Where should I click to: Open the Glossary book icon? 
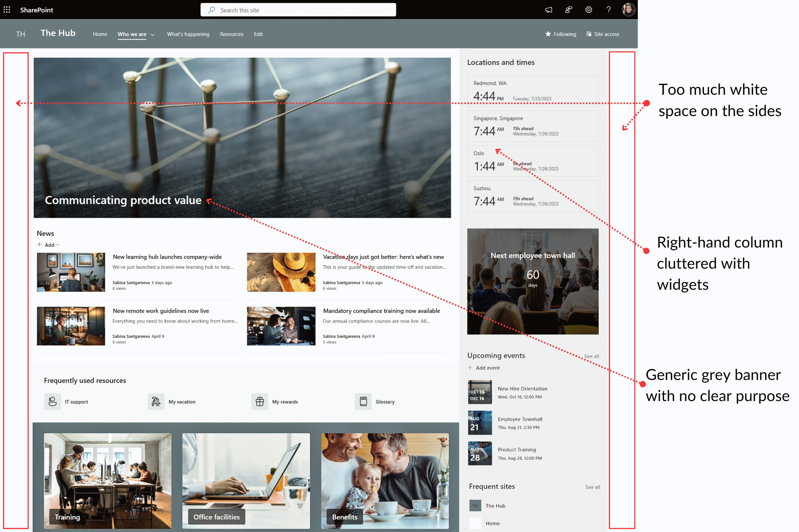tap(363, 402)
